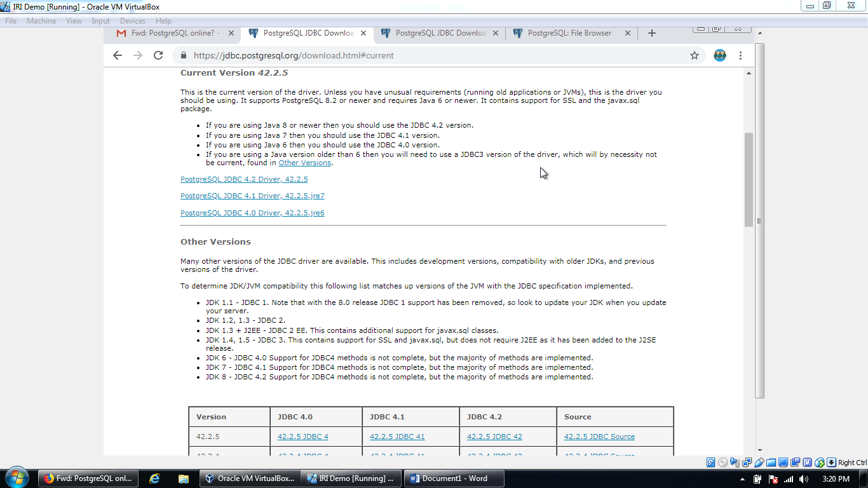868x488 pixels.
Task: Bookmark this page with the star icon
Action: click(x=695, y=55)
